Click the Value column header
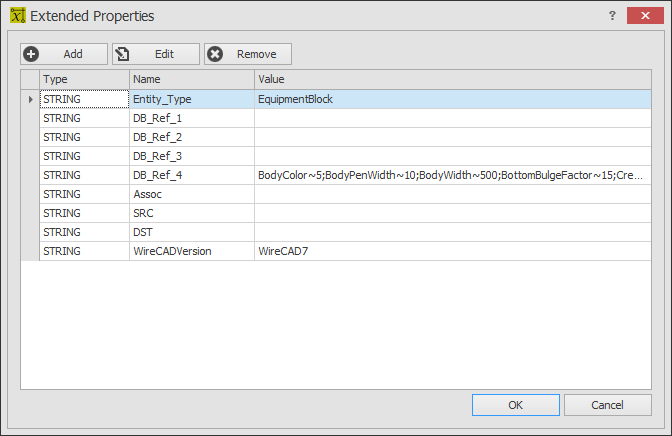This screenshot has height=436, width=672. (453, 79)
